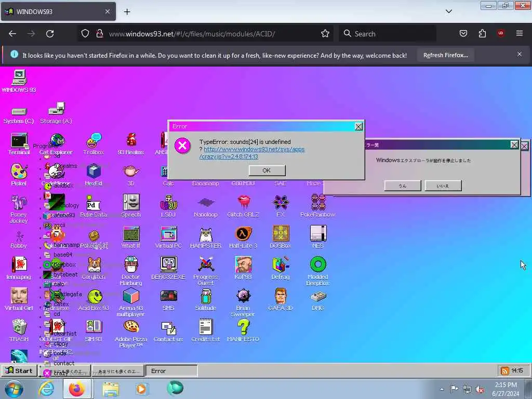Open PokeRainbow icon

tap(318, 203)
